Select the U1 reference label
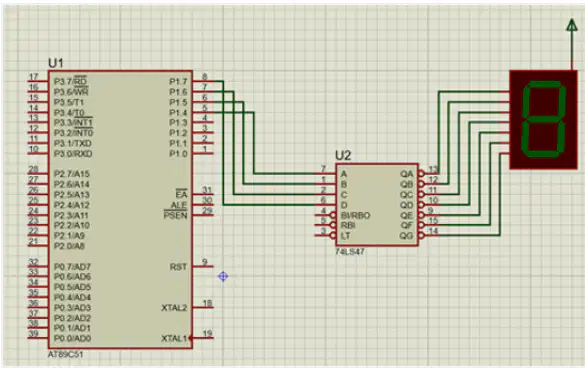 tap(56, 63)
